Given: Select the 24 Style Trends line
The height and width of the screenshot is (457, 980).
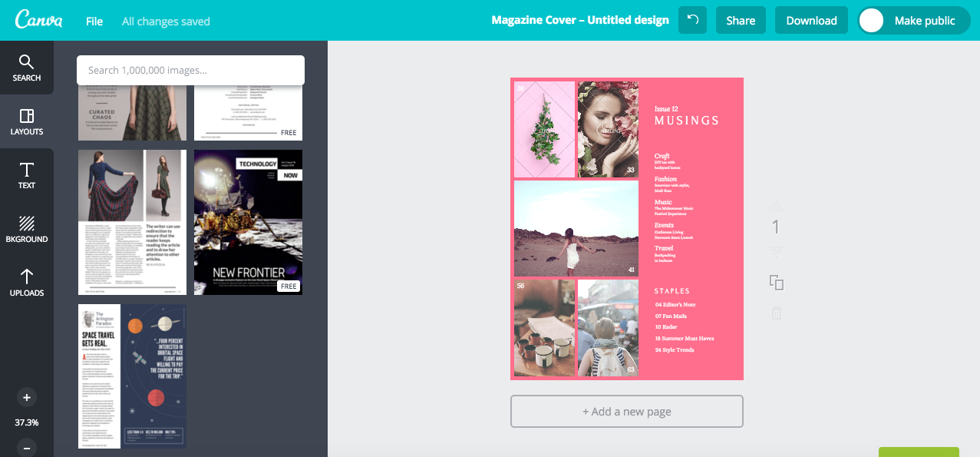Looking at the screenshot, I should click(675, 350).
